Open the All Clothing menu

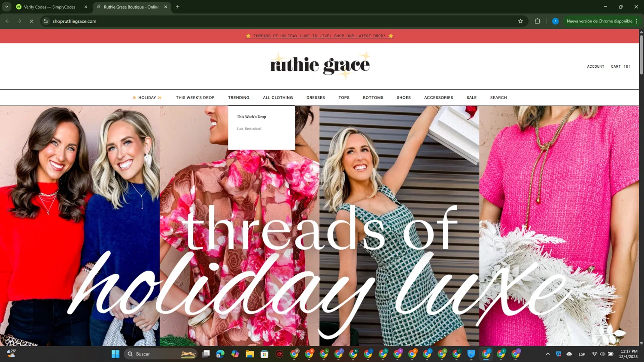click(x=278, y=98)
